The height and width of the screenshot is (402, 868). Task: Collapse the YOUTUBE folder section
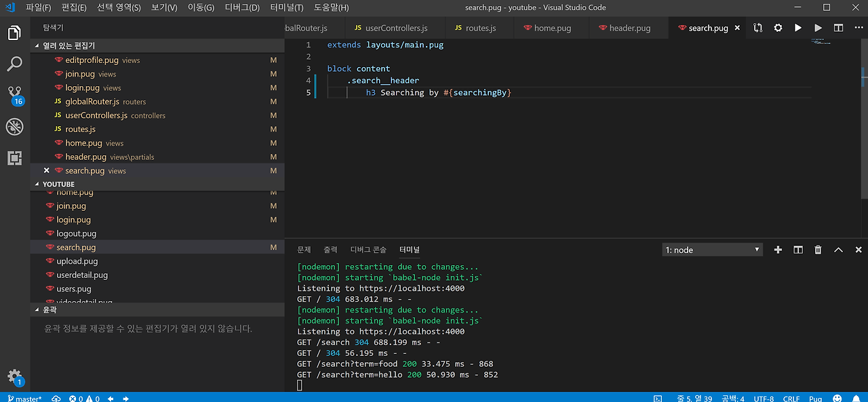click(58, 184)
